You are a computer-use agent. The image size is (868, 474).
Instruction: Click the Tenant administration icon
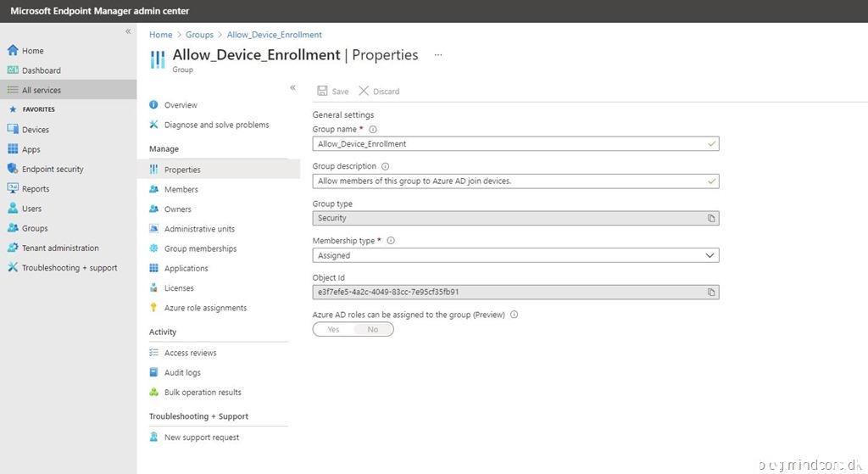click(13, 248)
